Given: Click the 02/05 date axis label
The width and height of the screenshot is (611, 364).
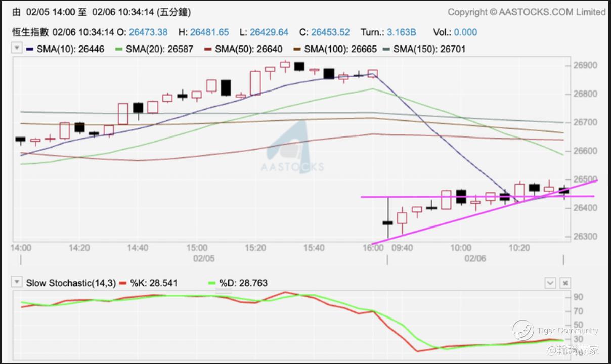Looking at the screenshot, I should point(204,258).
